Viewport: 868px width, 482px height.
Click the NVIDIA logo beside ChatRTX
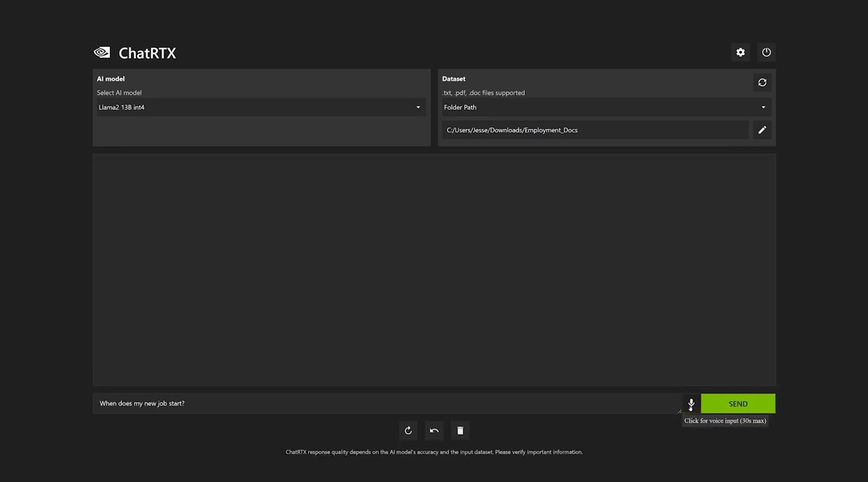tap(102, 52)
